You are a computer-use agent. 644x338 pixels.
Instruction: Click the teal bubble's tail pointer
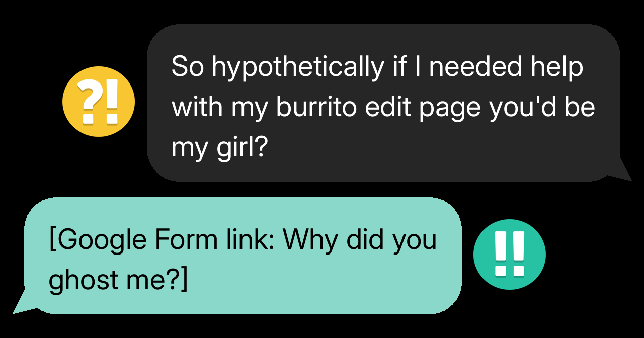[x=22, y=303]
